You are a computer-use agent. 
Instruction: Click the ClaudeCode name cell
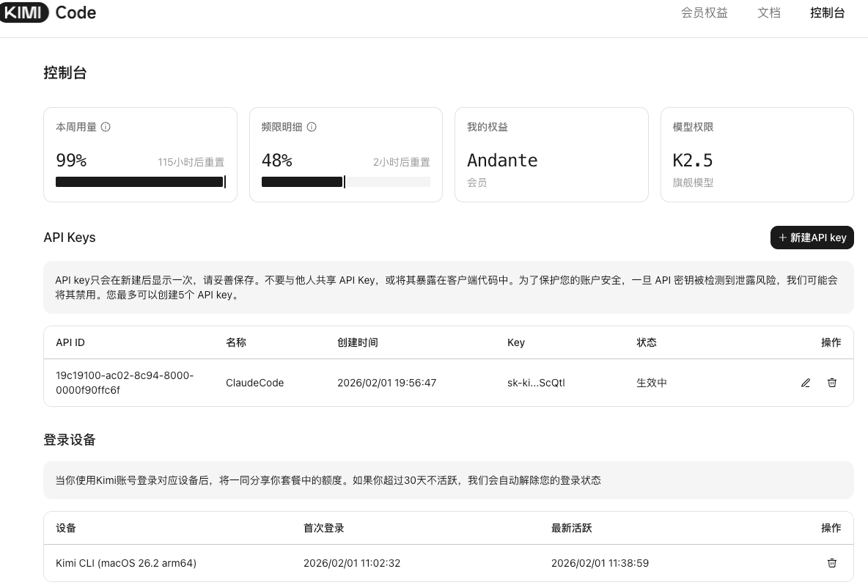pos(255,383)
